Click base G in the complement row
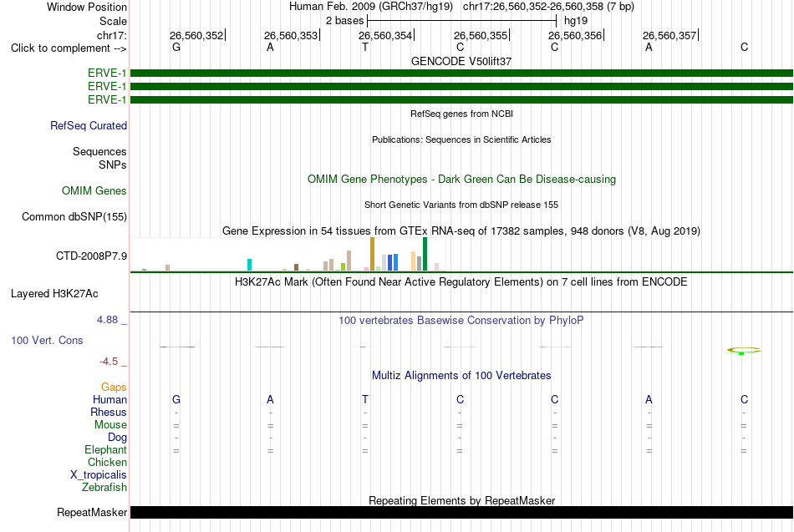 tap(176, 47)
